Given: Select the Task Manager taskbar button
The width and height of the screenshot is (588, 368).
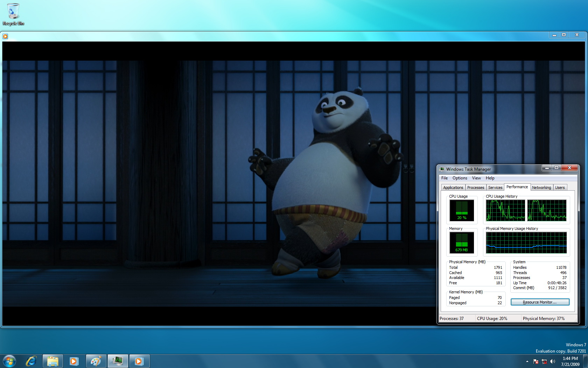Looking at the screenshot, I should [118, 361].
